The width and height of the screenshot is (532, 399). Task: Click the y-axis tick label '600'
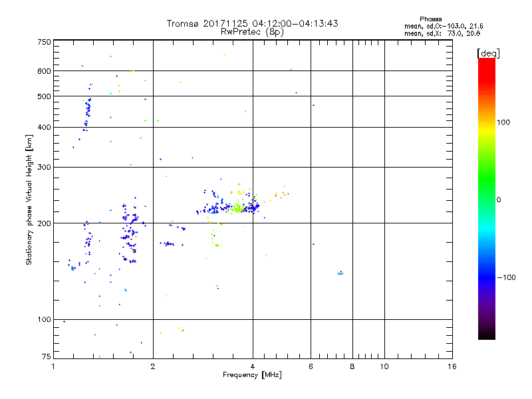click(44, 71)
